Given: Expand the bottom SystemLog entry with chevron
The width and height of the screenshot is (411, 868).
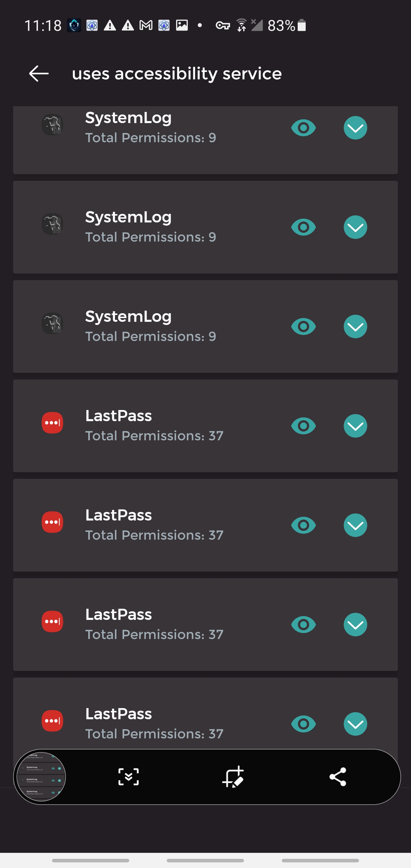Looking at the screenshot, I should (x=355, y=327).
